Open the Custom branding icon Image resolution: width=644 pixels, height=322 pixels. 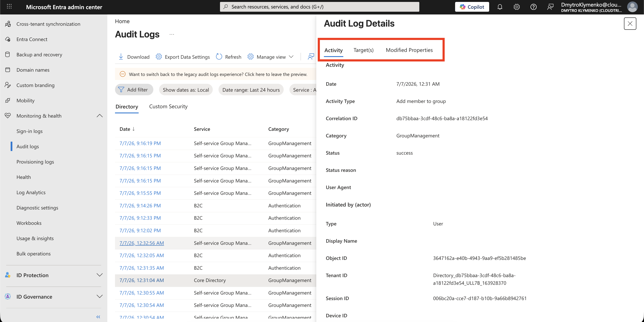[x=8, y=85]
